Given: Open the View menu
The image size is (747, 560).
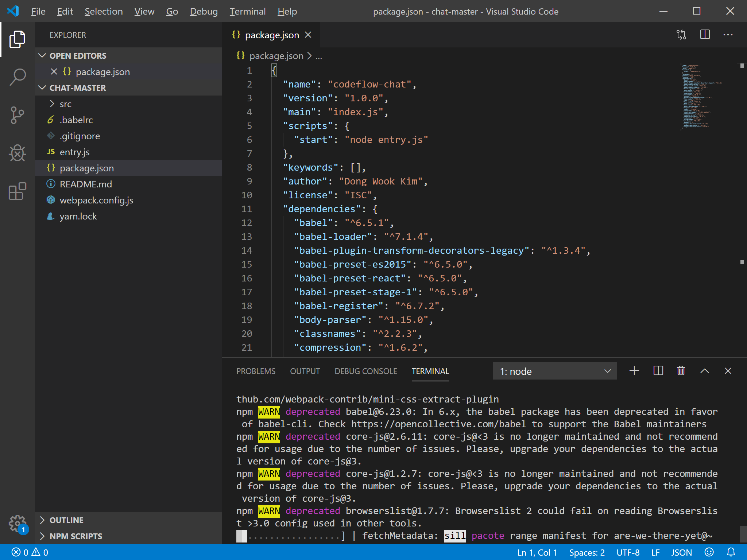Looking at the screenshot, I should 144,11.
